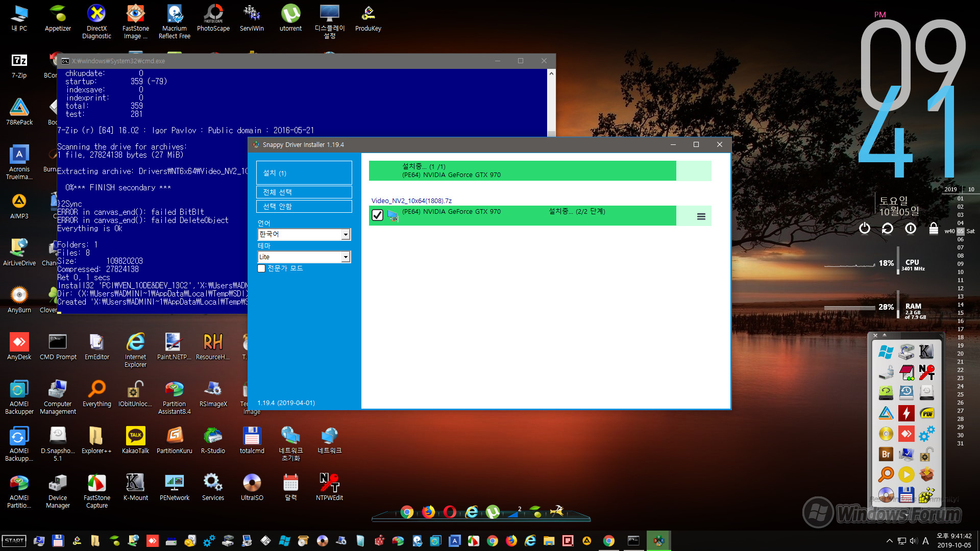Click the cmd window scrollbar up arrow
This screenshot has width=980, height=551.
point(551,73)
